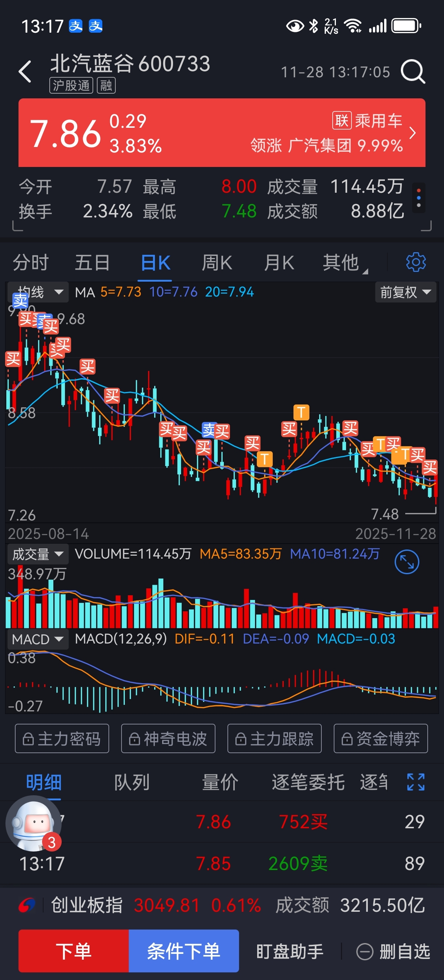The width and height of the screenshot is (444, 980).
Task: Tap the blue 条件下单 button
Action: [x=184, y=951]
